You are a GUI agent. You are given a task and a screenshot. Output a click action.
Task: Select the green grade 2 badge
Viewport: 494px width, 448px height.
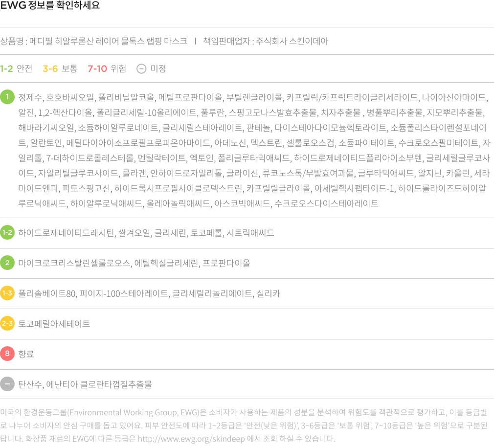(7, 263)
